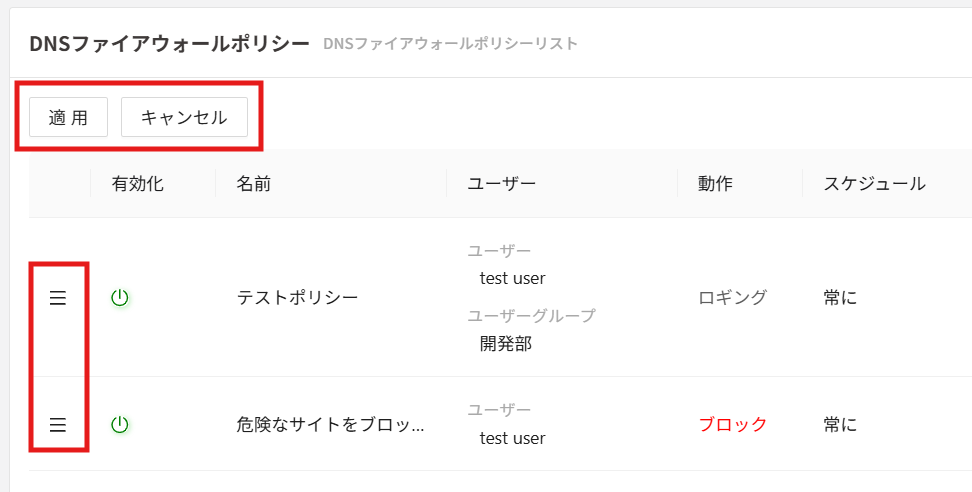Click the red ブロック action value
Image resolution: width=972 pixels, height=492 pixels.
(733, 425)
